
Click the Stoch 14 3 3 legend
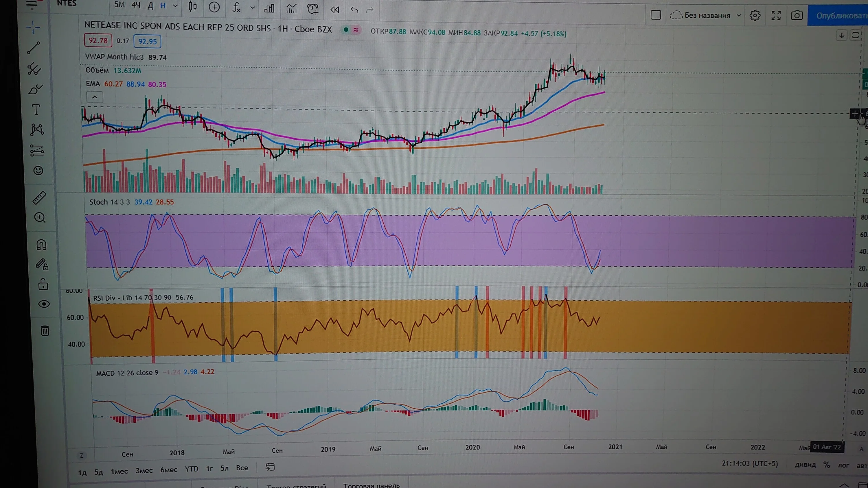coord(109,202)
